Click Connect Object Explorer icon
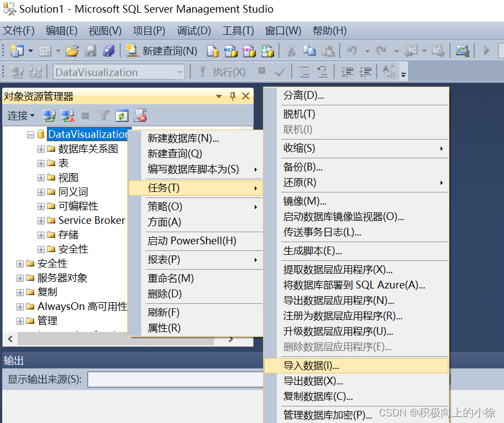The image size is (504, 423). click(x=49, y=116)
